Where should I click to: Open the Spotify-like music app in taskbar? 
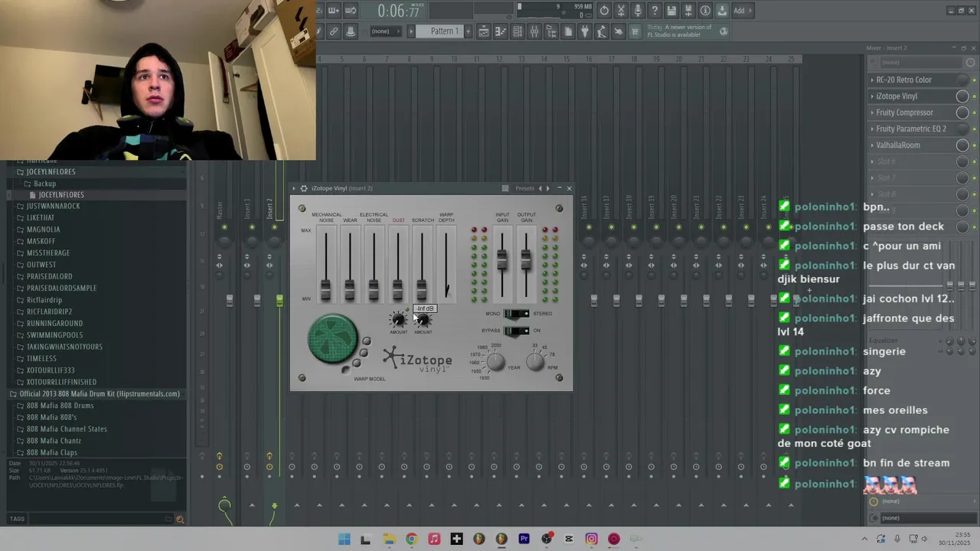pyautogui.click(x=434, y=539)
